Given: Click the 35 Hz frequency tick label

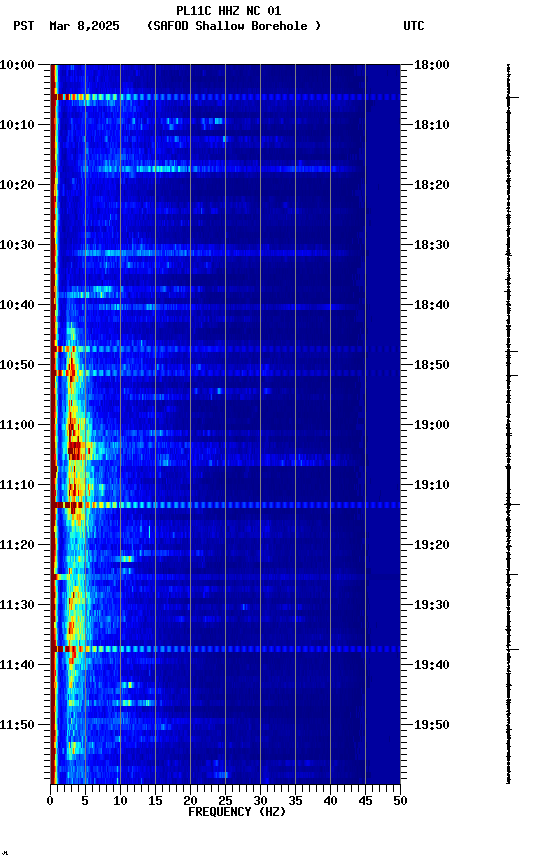Looking at the screenshot, I should click(295, 801).
